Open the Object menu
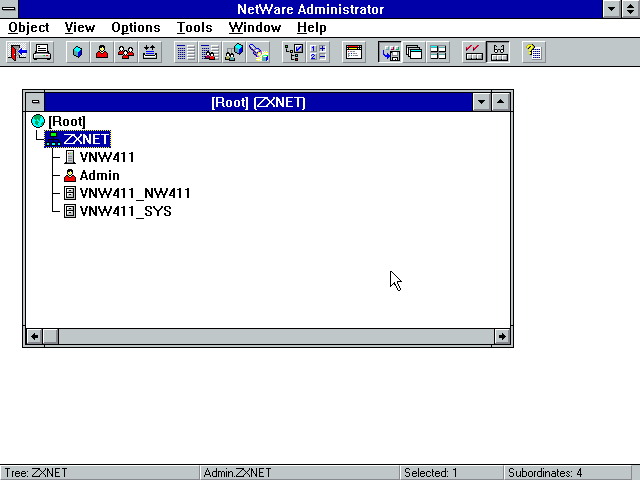This screenshot has width=640, height=480. point(29,28)
